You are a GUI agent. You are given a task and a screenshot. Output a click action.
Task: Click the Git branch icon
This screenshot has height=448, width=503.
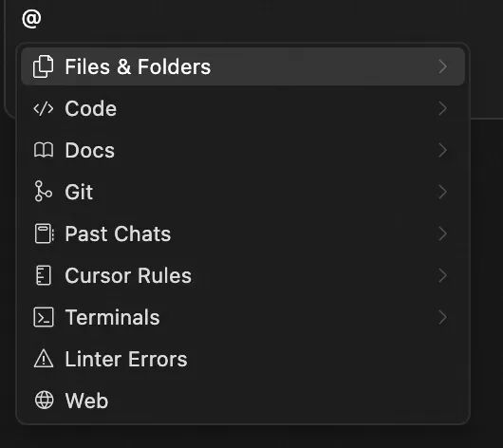pyautogui.click(x=44, y=192)
